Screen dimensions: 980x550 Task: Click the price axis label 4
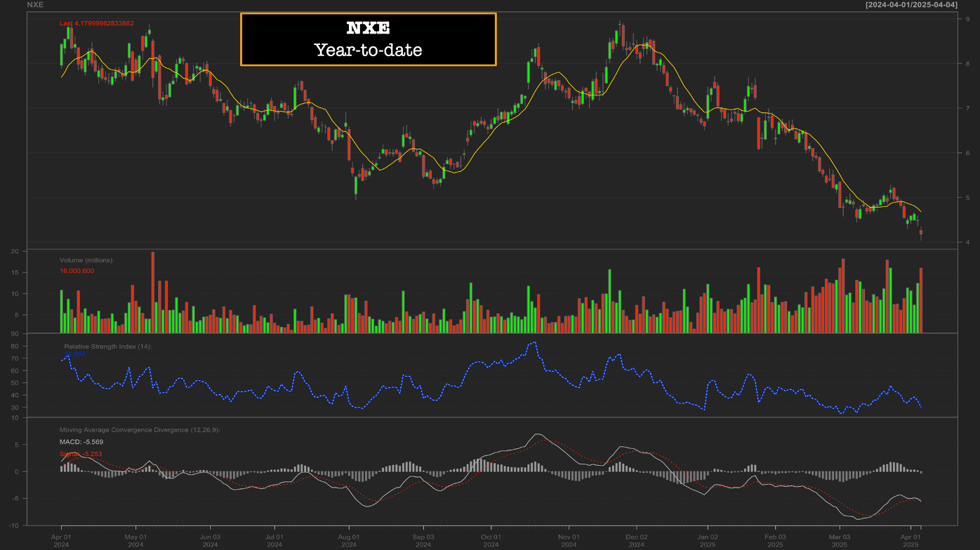click(x=967, y=242)
